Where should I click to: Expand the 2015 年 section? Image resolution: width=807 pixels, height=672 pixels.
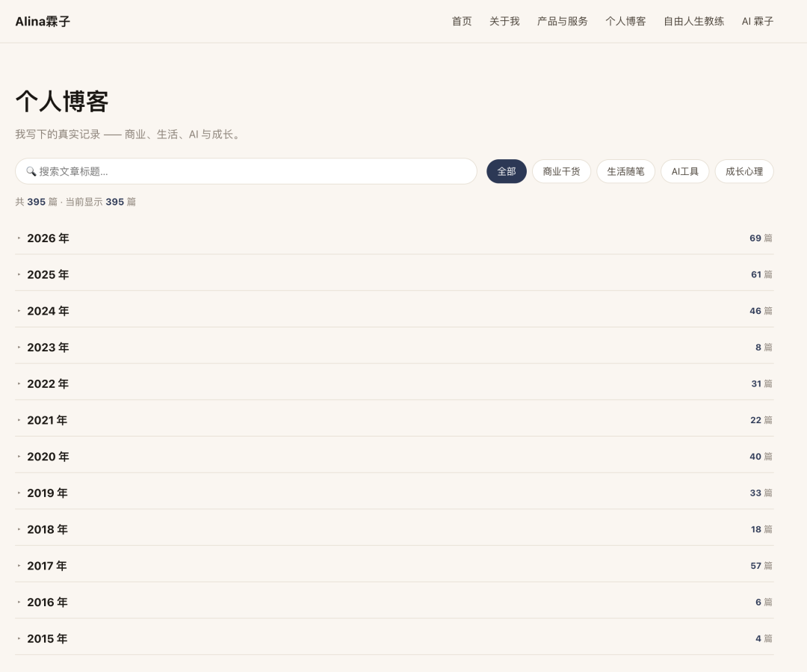click(x=395, y=638)
